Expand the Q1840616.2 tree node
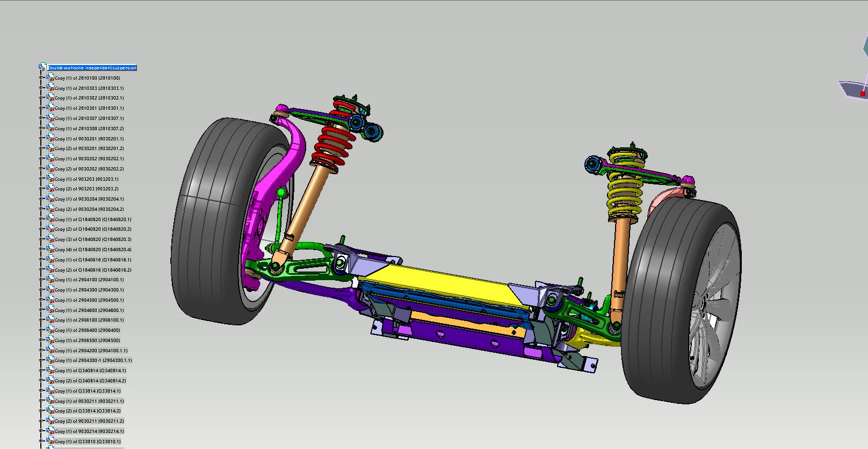Image resolution: width=868 pixels, height=449 pixels. 41,269
